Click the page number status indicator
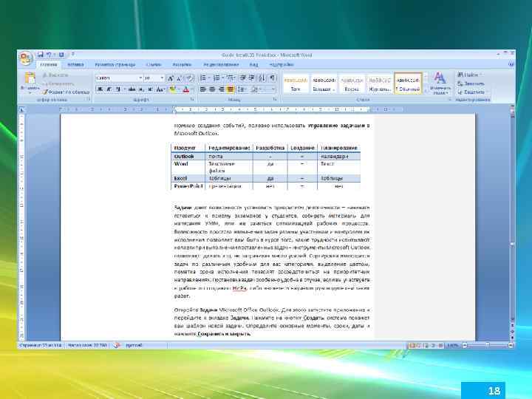This screenshot has height=399, width=532. pyautogui.click(x=41, y=345)
